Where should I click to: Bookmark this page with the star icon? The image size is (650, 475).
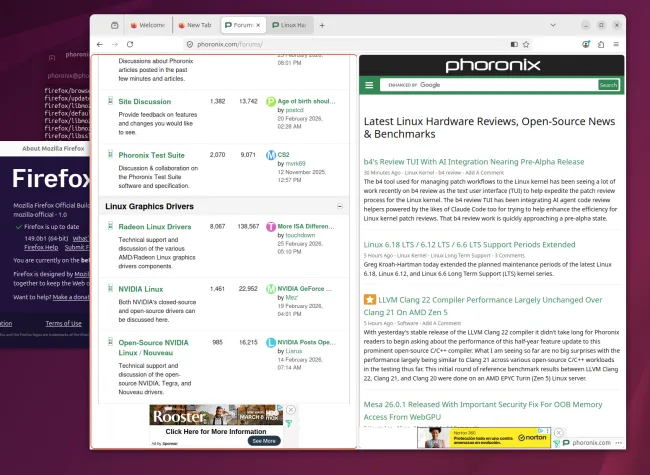pos(526,44)
